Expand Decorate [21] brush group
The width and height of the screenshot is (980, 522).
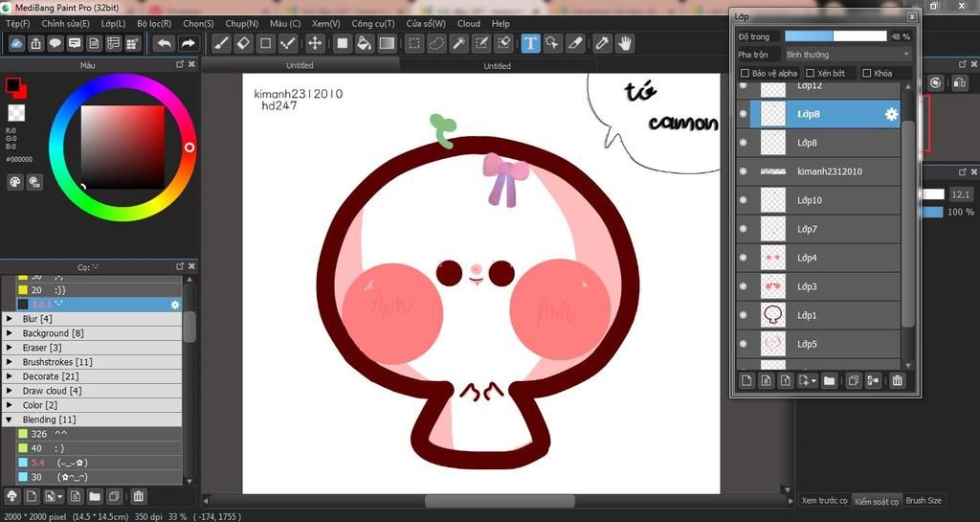(x=10, y=376)
